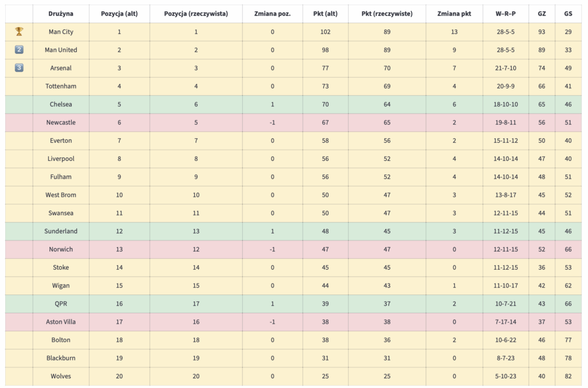Click the Wolves team name cell
This screenshot has width=588, height=388.
click(x=61, y=377)
